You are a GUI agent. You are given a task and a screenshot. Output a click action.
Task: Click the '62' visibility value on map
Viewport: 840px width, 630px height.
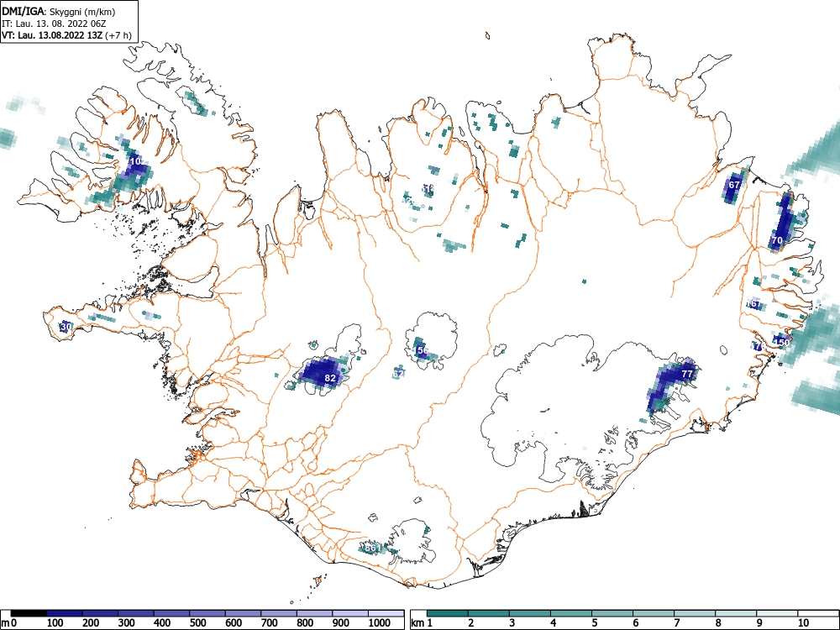point(398,374)
